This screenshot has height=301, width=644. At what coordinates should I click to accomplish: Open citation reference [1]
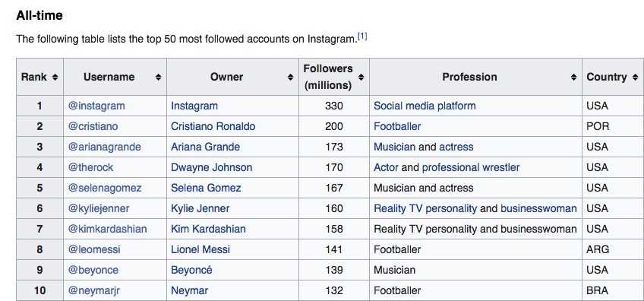[362, 36]
